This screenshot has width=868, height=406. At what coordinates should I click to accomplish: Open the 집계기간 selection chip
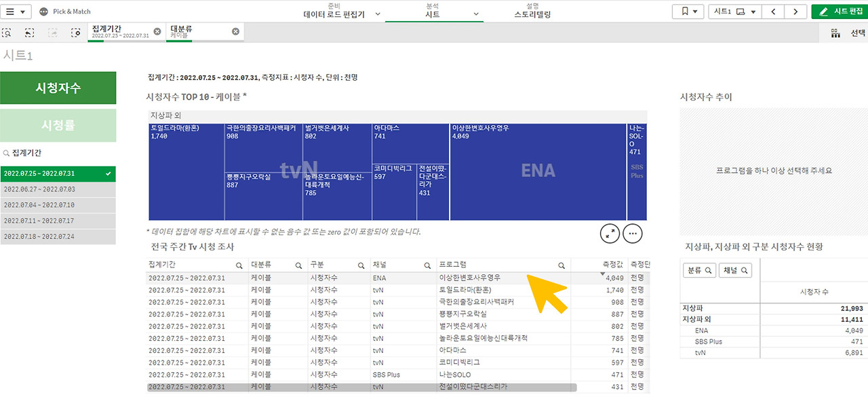point(121,31)
